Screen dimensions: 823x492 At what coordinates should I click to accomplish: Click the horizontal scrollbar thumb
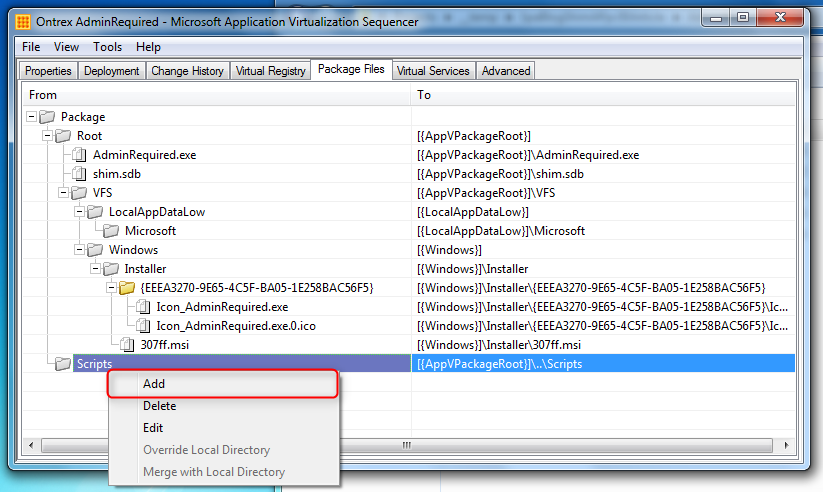coord(407,445)
